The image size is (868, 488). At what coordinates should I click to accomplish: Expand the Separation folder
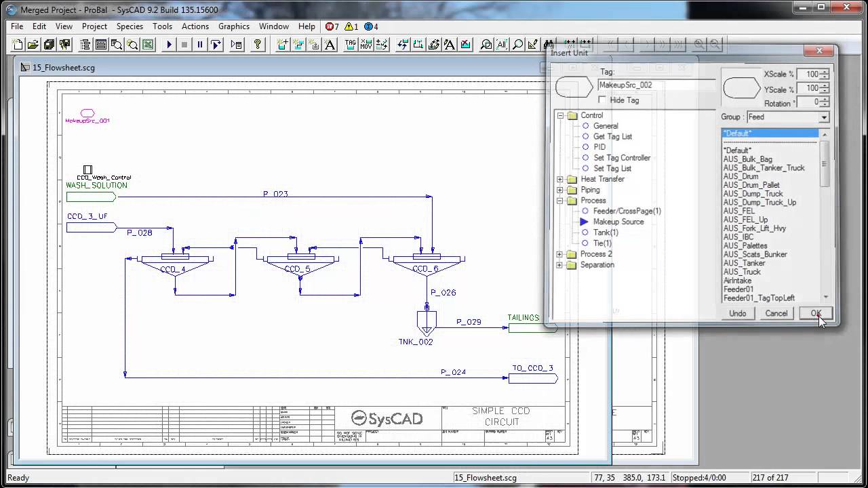(x=560, y=265)
